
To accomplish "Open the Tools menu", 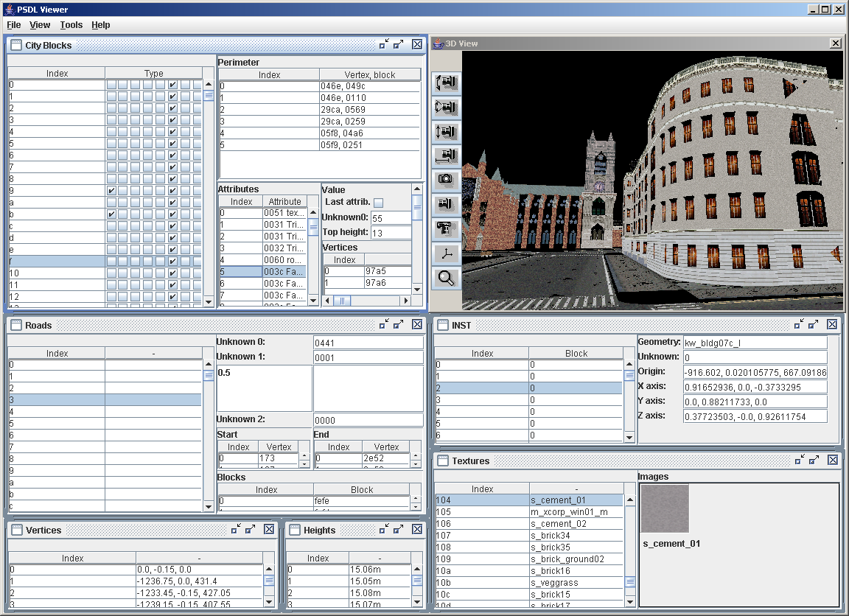I will (x=71, y=25).
